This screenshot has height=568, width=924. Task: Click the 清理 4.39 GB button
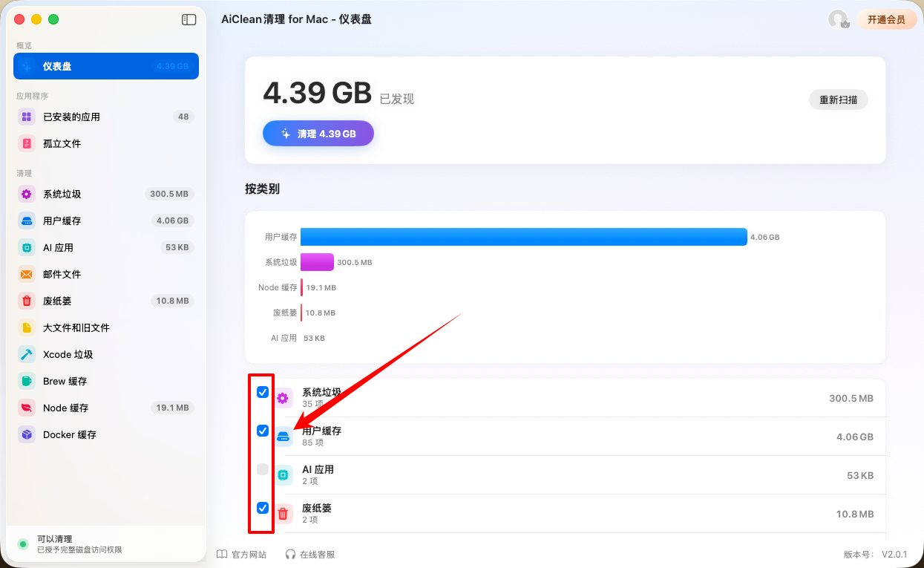pos(318,134)
